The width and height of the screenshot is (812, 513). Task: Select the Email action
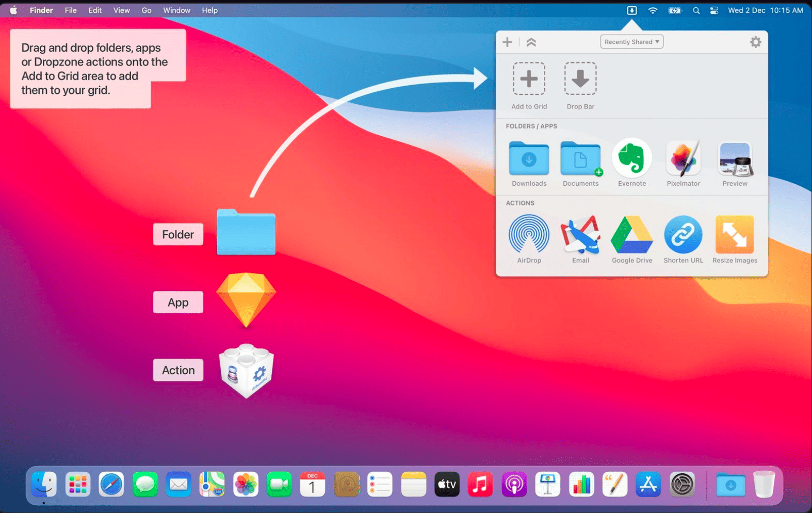pyautogui.click(x=580, y=235)
